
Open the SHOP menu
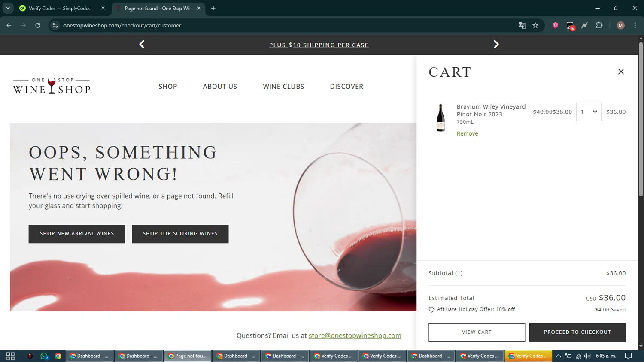[168, 87]
